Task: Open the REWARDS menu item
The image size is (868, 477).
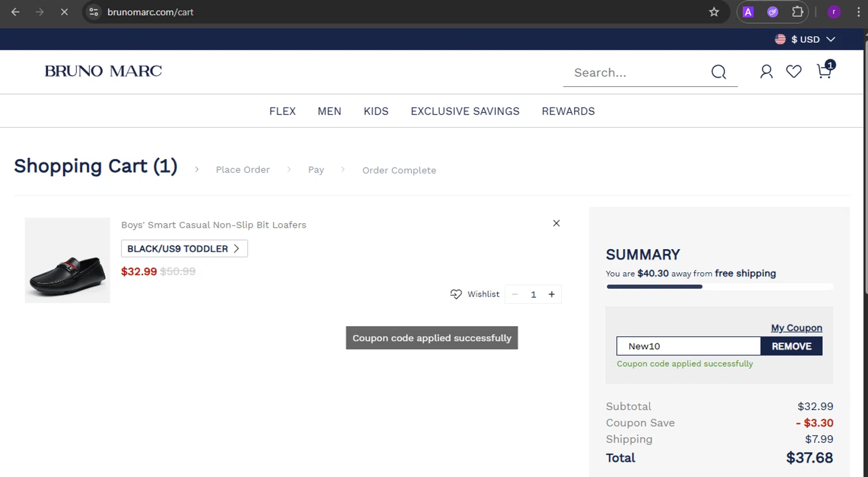Action: click(x=568, y=111)
